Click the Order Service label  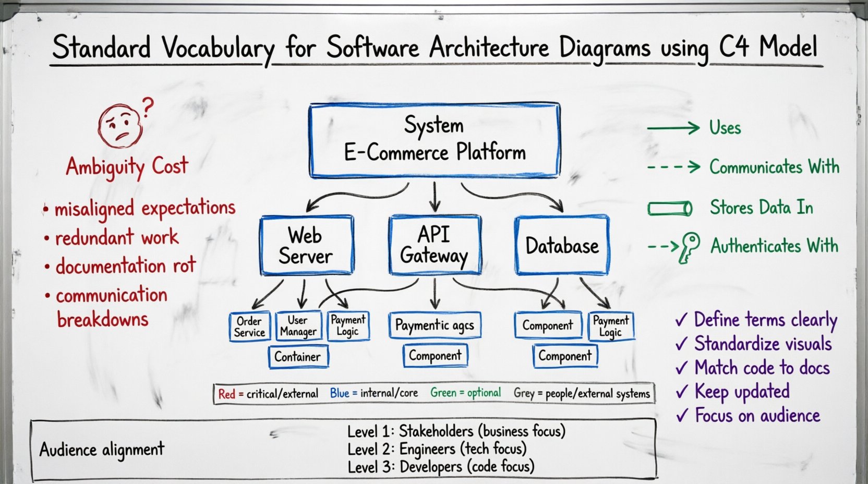[x=249, y=325]
